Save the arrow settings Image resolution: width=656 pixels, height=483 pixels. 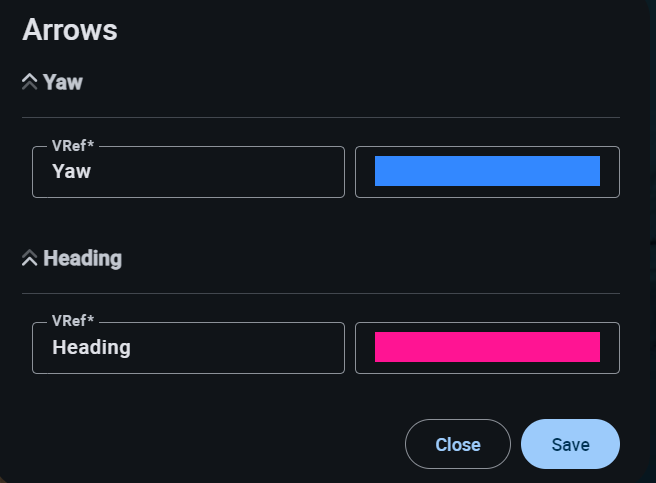click(x=570, y=444)
